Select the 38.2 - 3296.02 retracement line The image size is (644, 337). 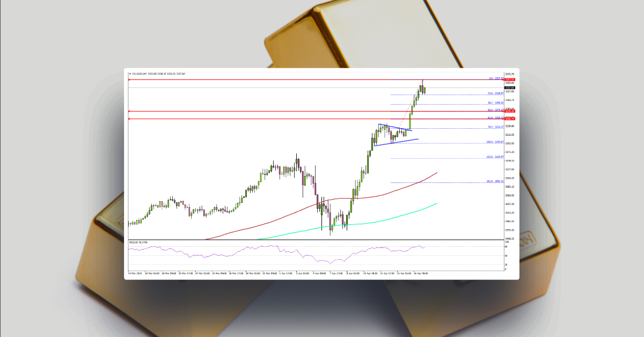tap(495, 101)
